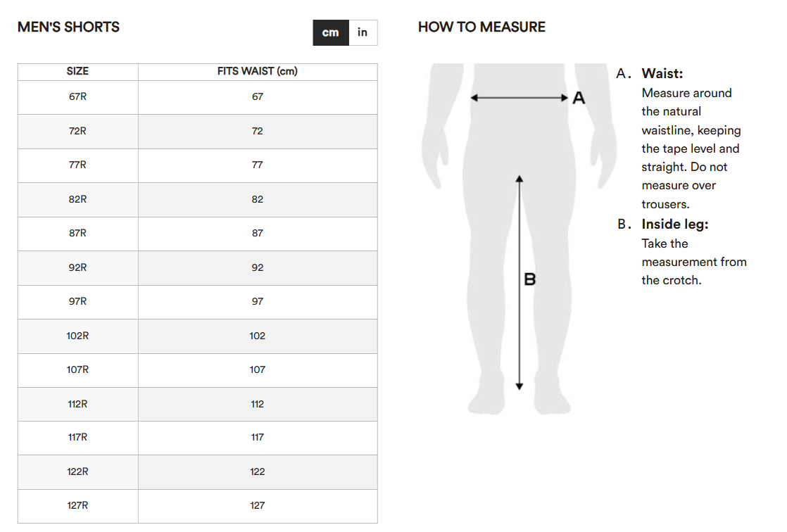
Task: Click the horizontal waist measurement arrow
Action: (519, 98)
